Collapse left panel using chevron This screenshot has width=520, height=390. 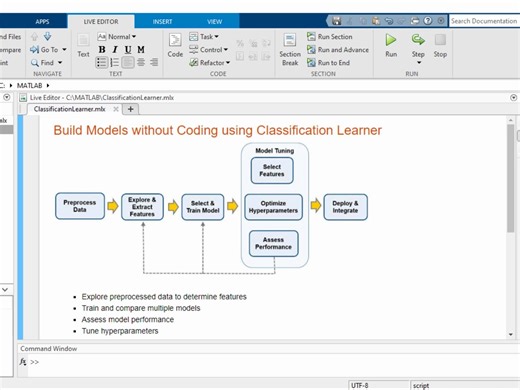(5, 290)
